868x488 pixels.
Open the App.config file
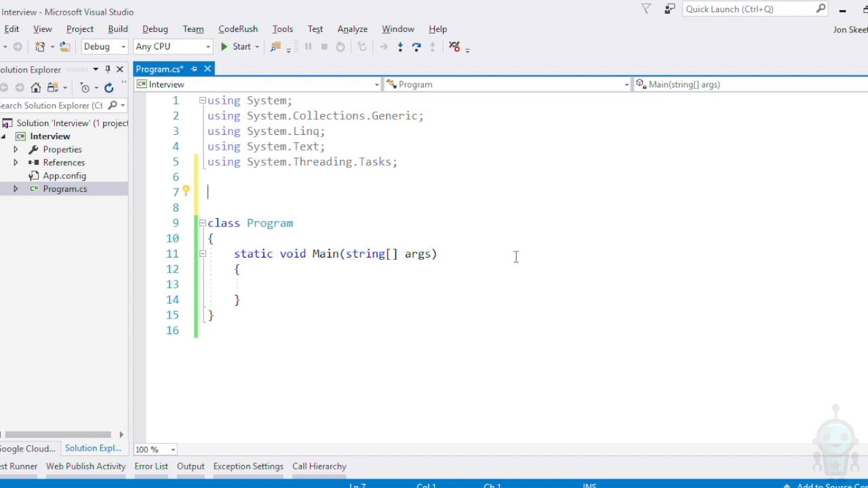click(x=64, y=176)
